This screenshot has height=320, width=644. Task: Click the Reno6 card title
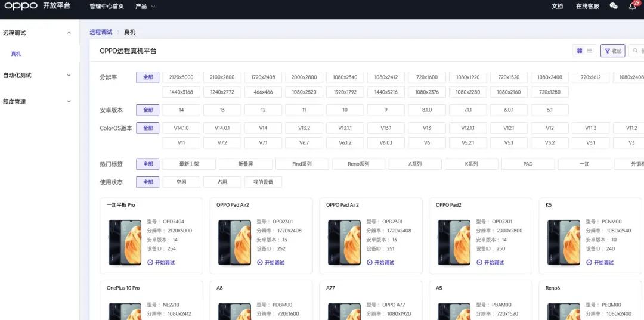(553, 288)
